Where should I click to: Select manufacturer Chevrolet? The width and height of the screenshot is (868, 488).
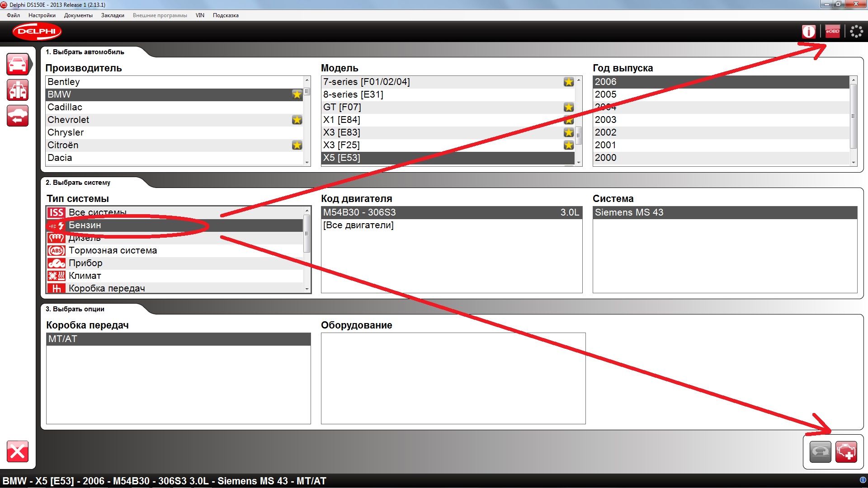pyautogui.click(x=175, y=120)
